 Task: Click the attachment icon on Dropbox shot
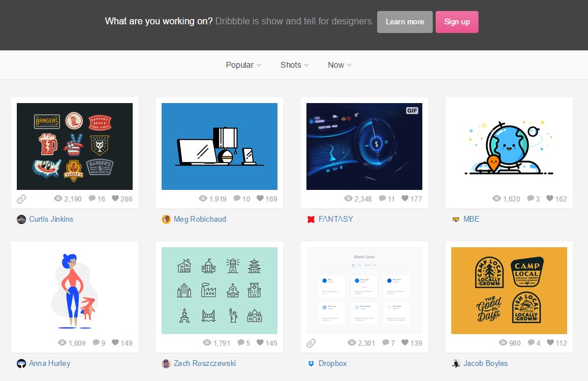[311, 343]
